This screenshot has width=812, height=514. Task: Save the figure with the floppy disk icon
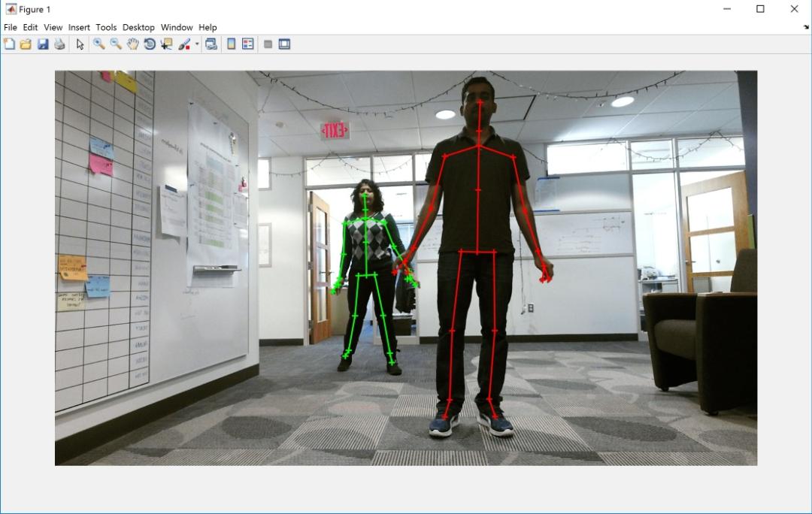coord(43,44)
